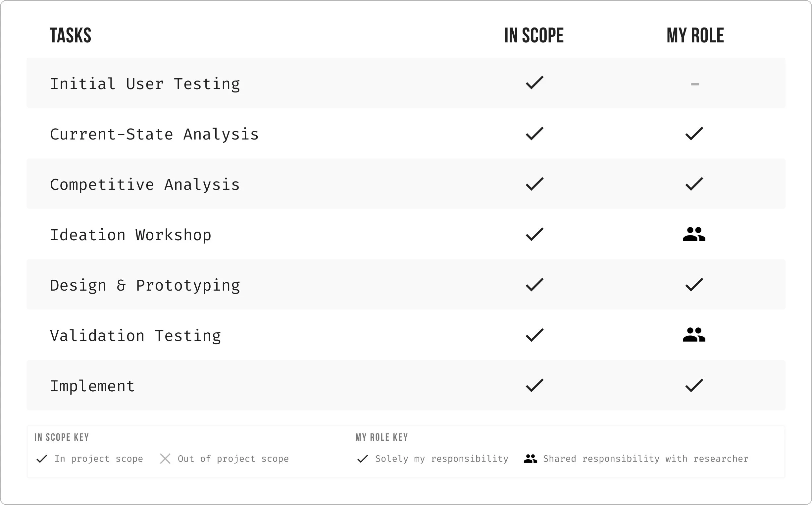Click the In Scope checkmark for Design & Prototyping
The image size is (812, 505).
tap(535, 285)
